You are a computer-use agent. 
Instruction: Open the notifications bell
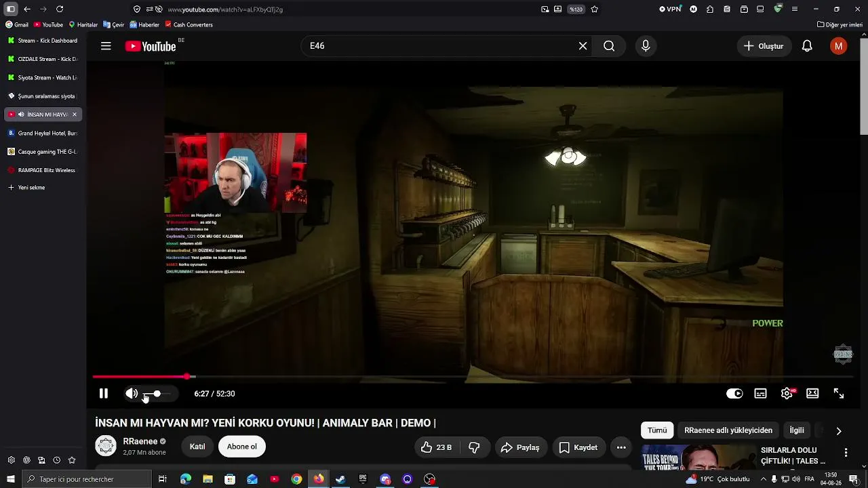(x=807, y=46)
